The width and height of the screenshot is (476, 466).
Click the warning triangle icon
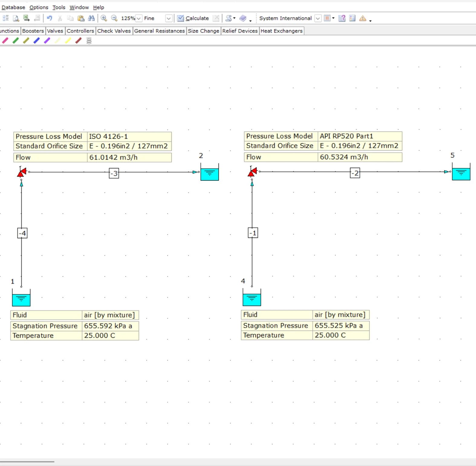(x=363, y=18)
